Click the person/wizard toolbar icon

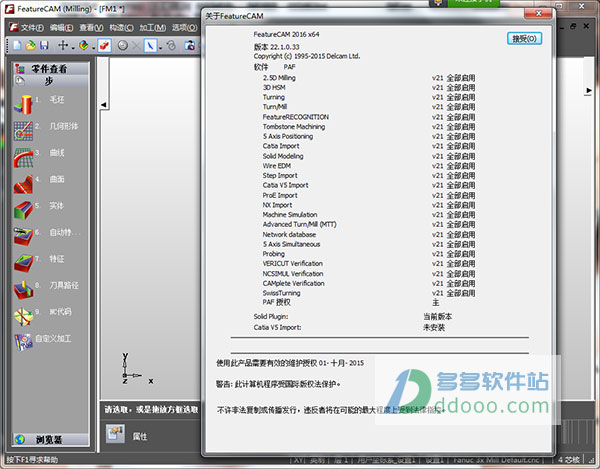[189, 46]
